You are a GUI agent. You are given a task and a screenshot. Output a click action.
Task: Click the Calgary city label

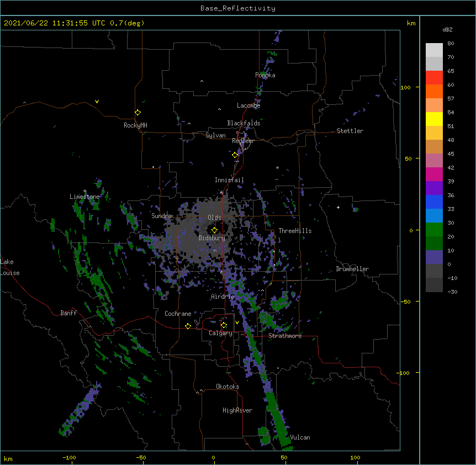click(220, 333)
